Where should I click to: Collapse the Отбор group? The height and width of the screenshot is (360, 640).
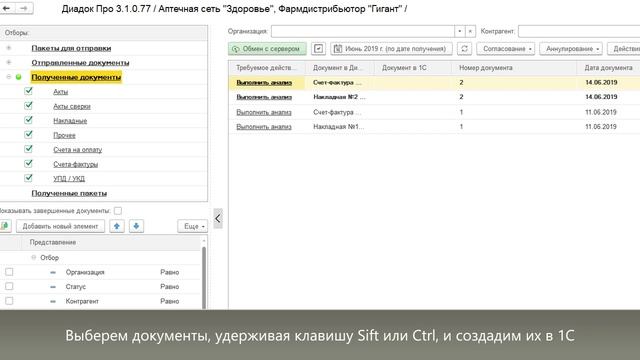tap(33, 258)
